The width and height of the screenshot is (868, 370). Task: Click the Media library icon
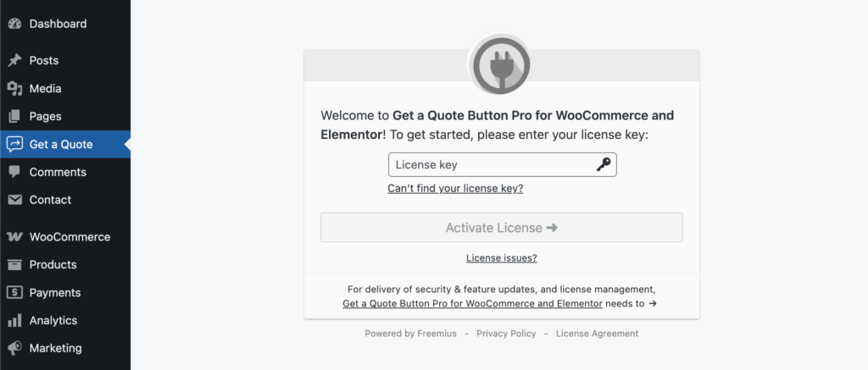click(x=14, y=89)
